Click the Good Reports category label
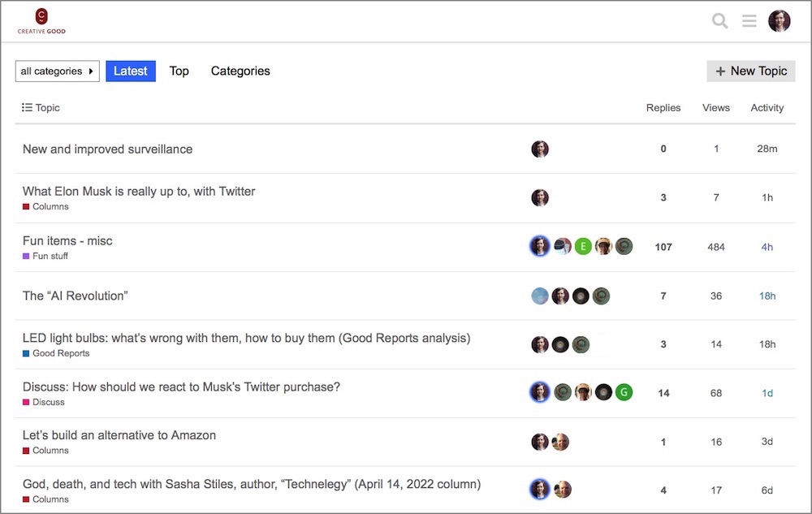 pyautogui.click(x=56, y=353)
